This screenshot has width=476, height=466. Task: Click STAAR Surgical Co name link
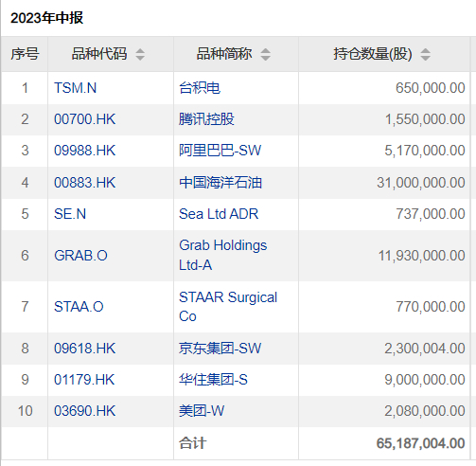(228, 307)
